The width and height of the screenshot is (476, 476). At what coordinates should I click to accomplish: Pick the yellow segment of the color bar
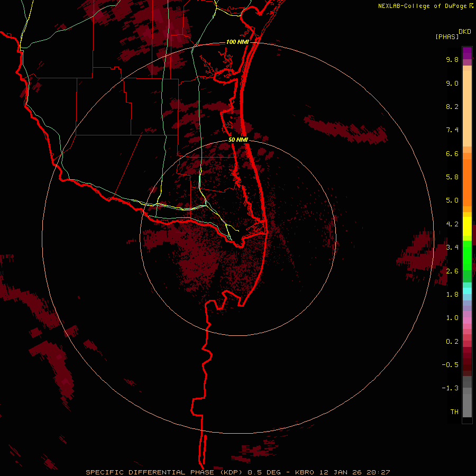pos(467,226)
